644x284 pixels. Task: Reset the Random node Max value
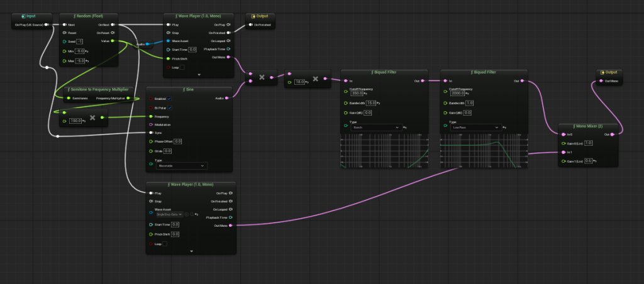(x=87, y=61)
